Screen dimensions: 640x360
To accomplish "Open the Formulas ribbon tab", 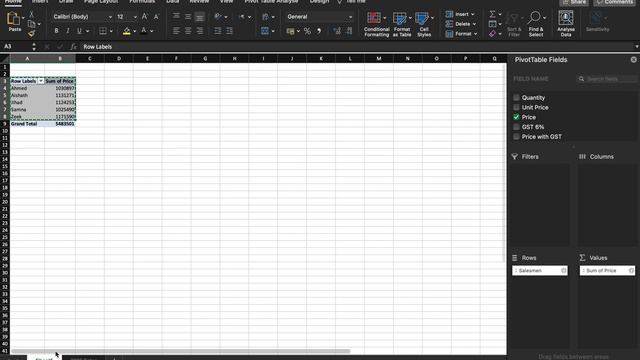I will coord(142,2).
